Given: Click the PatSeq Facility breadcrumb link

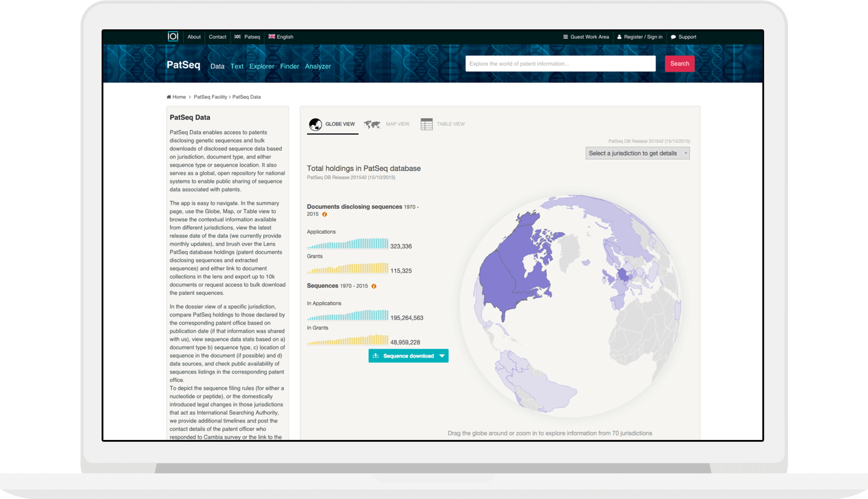Looking at the screenshot, I should (210, 97).
